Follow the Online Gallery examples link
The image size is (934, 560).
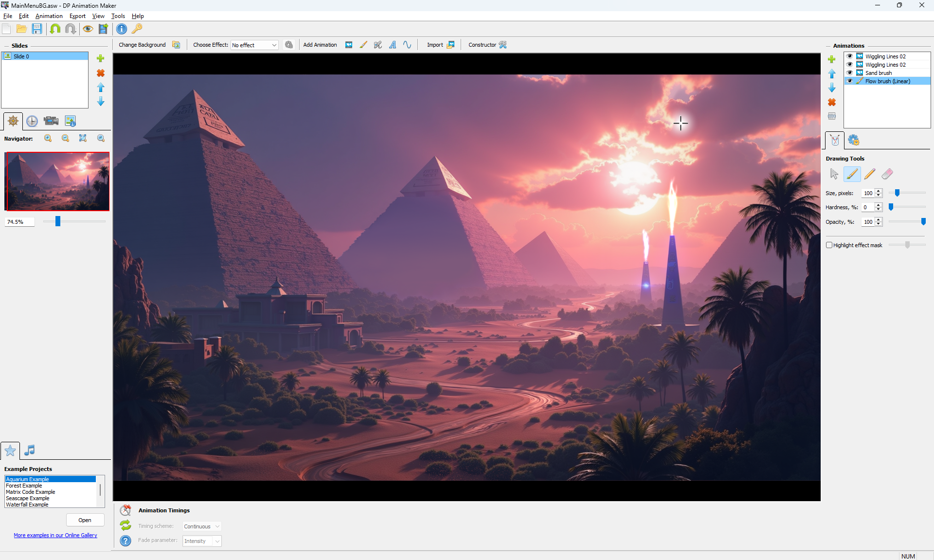(x=55, y=535)
